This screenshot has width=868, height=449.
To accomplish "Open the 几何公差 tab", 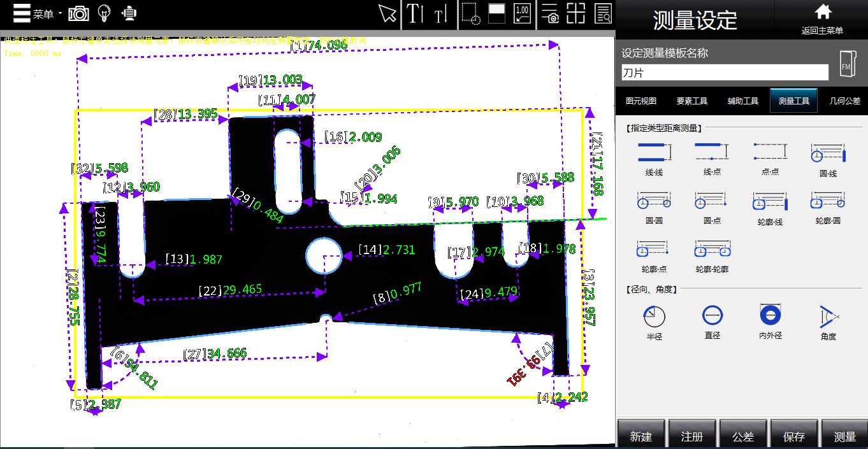I will (844, 101).
